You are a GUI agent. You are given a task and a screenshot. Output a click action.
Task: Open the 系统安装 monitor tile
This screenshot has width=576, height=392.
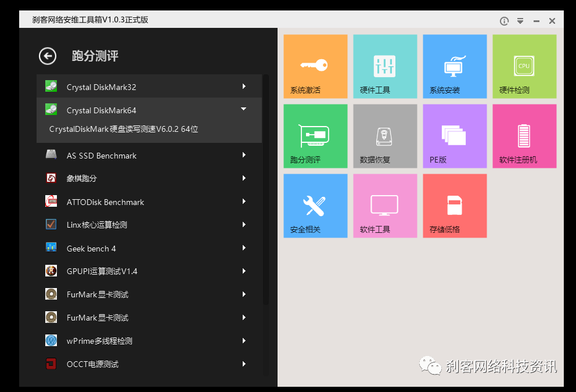(x=455, y=67)
